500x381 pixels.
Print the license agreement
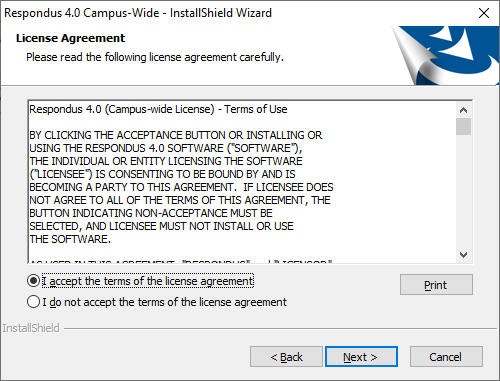click(436, 285)
